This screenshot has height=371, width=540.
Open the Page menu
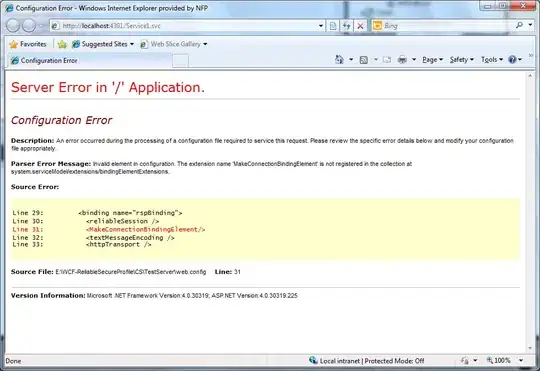point(433,60)
